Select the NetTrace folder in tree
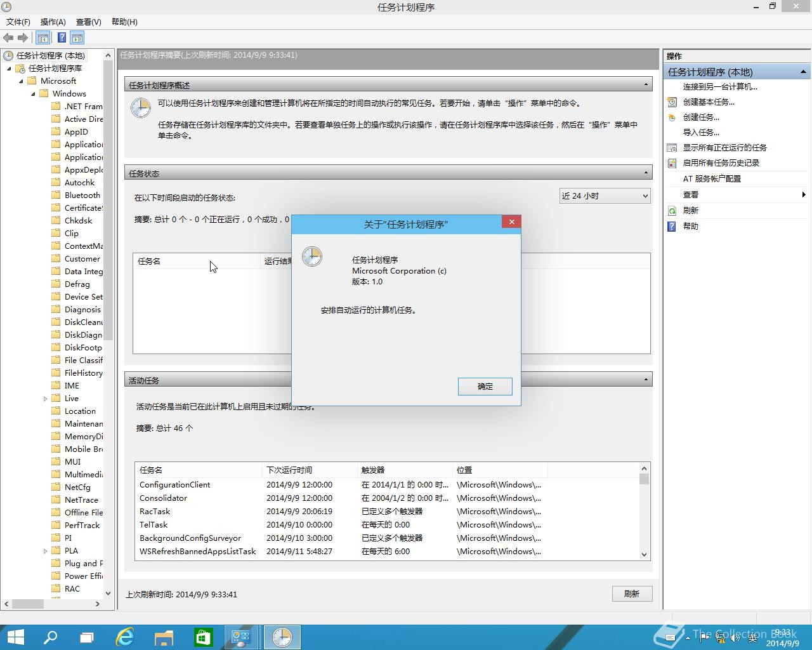Viewport: 812px width, 650px height. [81, 500]
